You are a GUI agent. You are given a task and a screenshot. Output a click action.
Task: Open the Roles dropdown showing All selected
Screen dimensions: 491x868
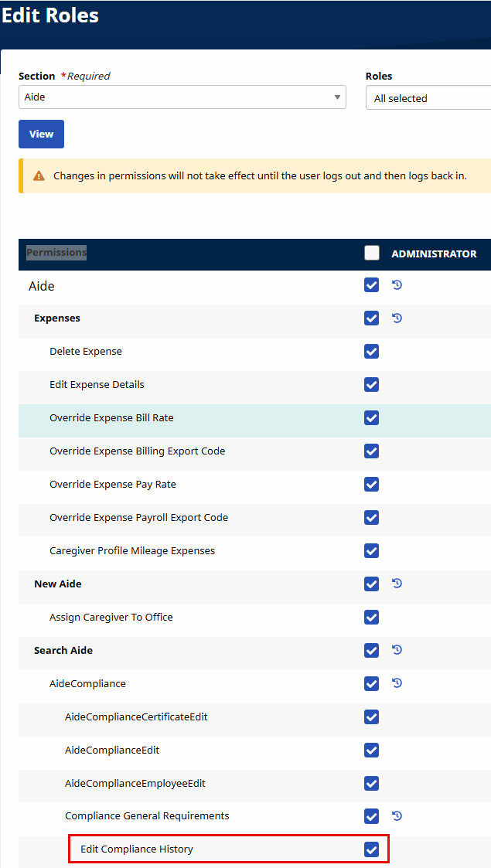click(x=428, y=98)
